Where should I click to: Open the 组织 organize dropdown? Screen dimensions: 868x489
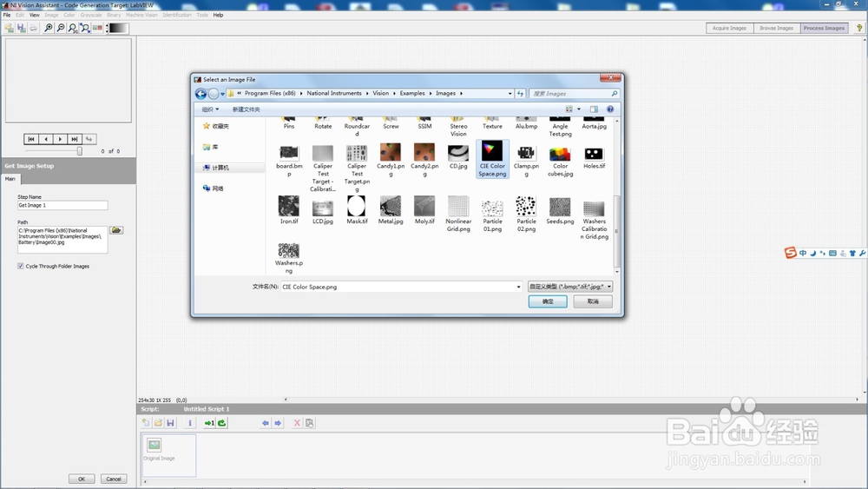(x=210, y=109)
